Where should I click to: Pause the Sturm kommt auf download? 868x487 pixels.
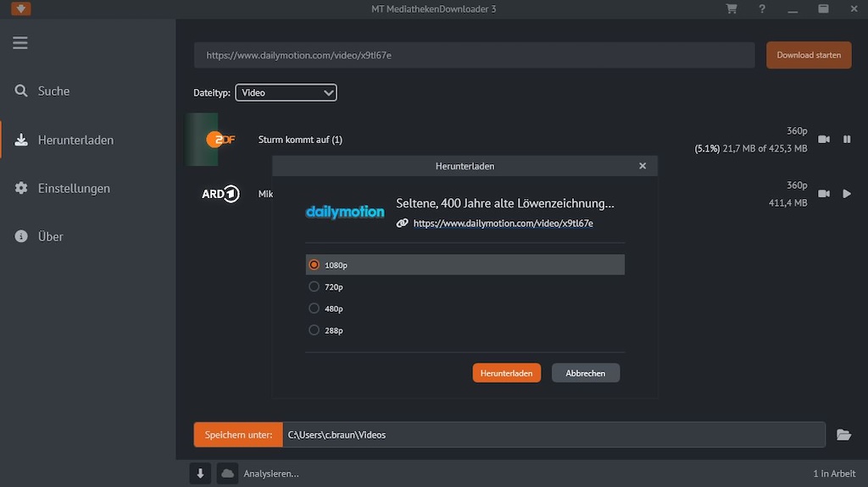click(x=847, y=140)
